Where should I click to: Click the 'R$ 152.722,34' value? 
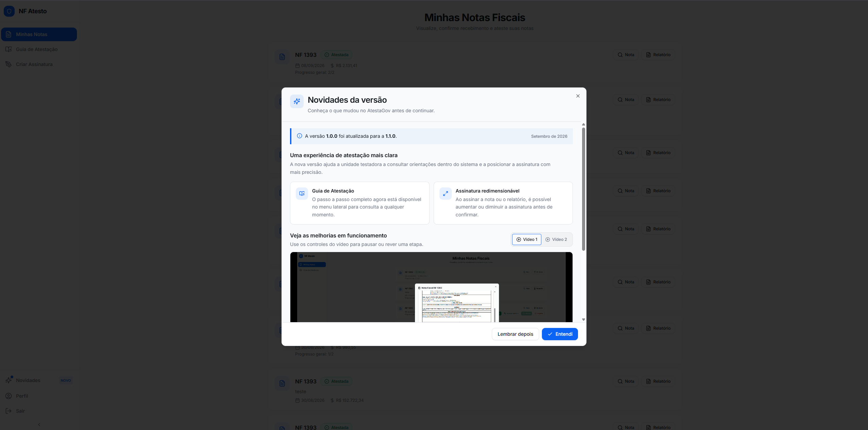click(350, 400)
